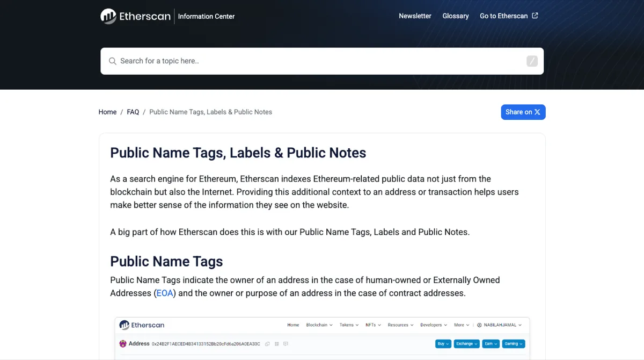Click the main article title heading

coord(238,153)
